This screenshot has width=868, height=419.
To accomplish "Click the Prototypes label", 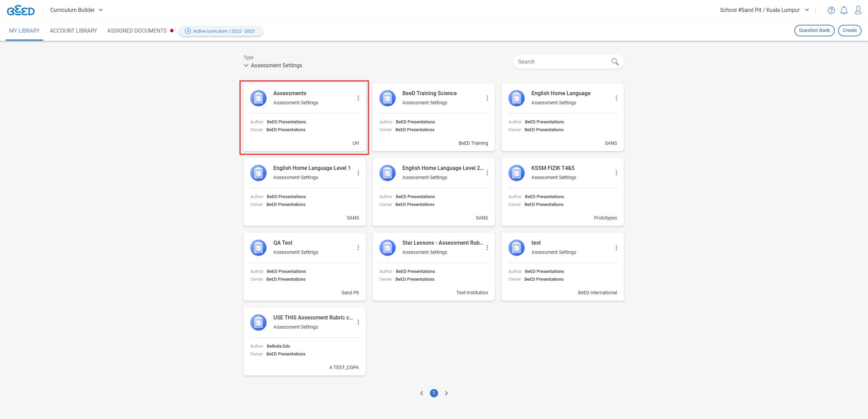I will tap(605, 218).
